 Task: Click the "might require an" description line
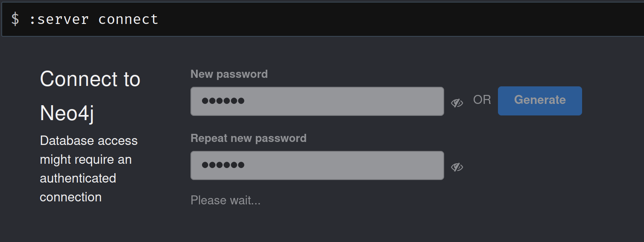(x=85, y=159)
